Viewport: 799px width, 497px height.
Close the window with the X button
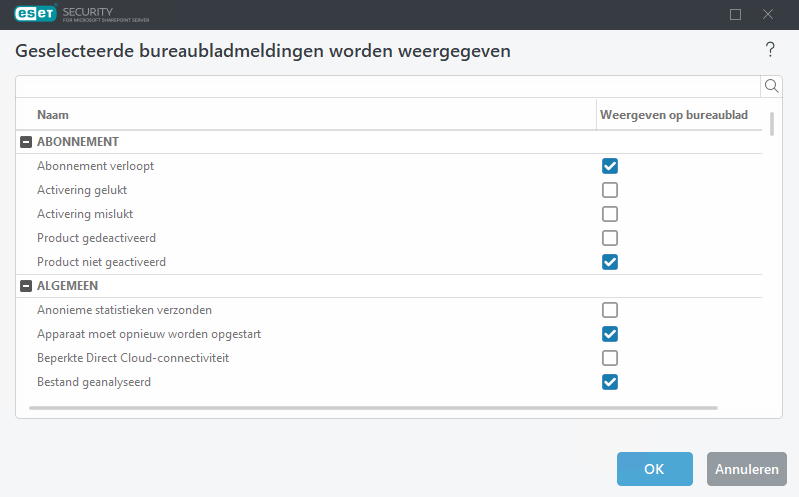(x=768, y=14)
